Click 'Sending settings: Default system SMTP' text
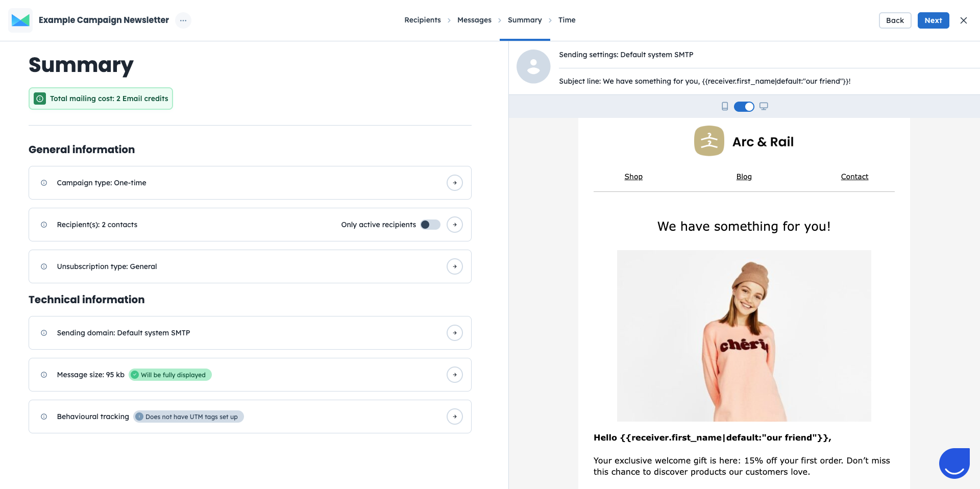 626,55
